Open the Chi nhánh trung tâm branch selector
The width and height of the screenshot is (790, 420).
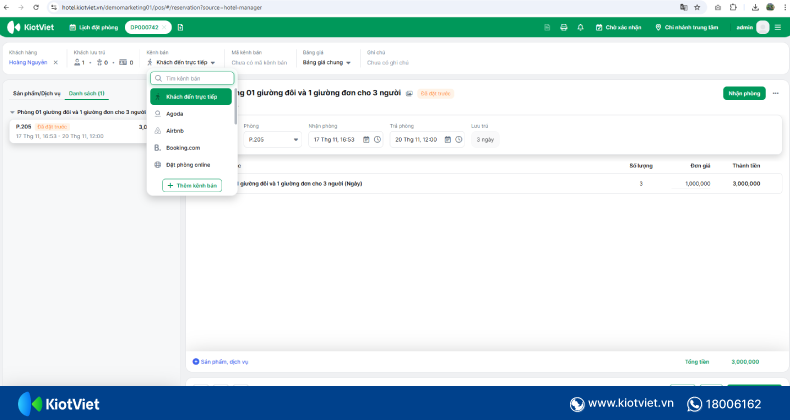pyautogui.click(x=687, y=27)
